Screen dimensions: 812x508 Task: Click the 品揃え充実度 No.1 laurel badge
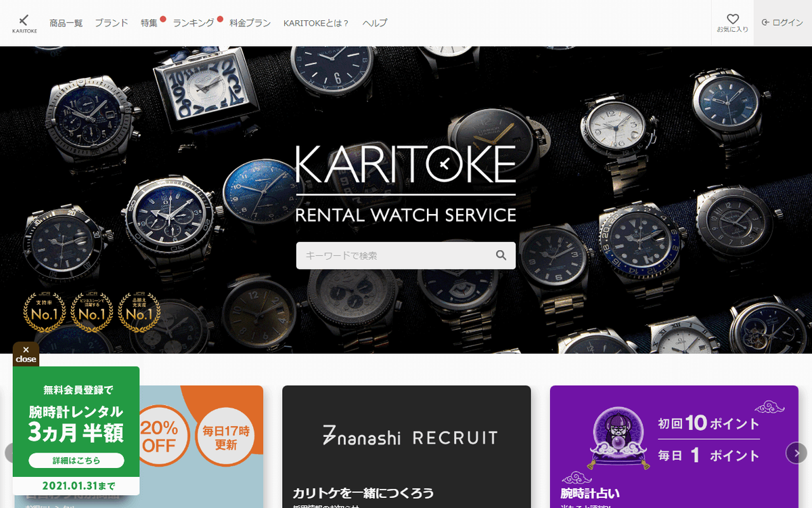(139, 312)
